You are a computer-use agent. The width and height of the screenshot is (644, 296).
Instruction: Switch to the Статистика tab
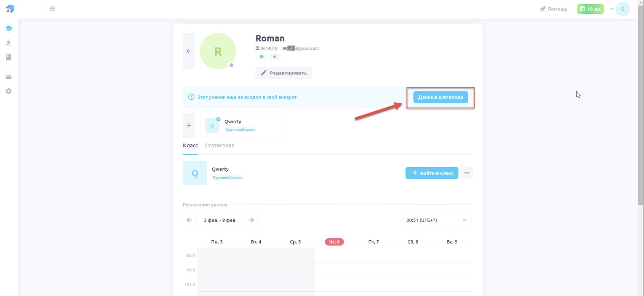(x=220, y=145)
